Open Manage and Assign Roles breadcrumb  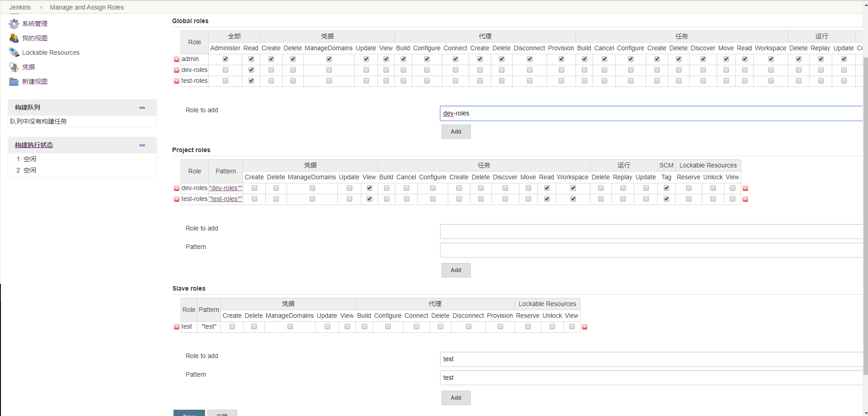86,7
